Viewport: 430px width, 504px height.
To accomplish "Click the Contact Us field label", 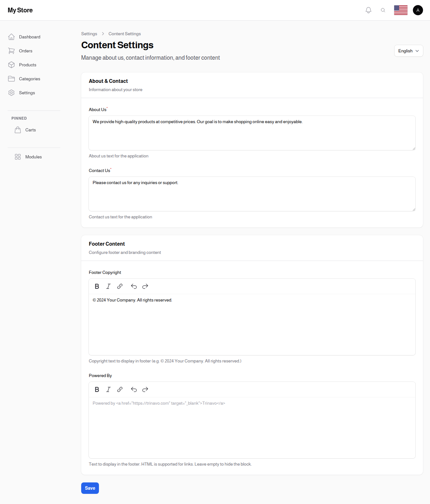I will click(100, 170).
